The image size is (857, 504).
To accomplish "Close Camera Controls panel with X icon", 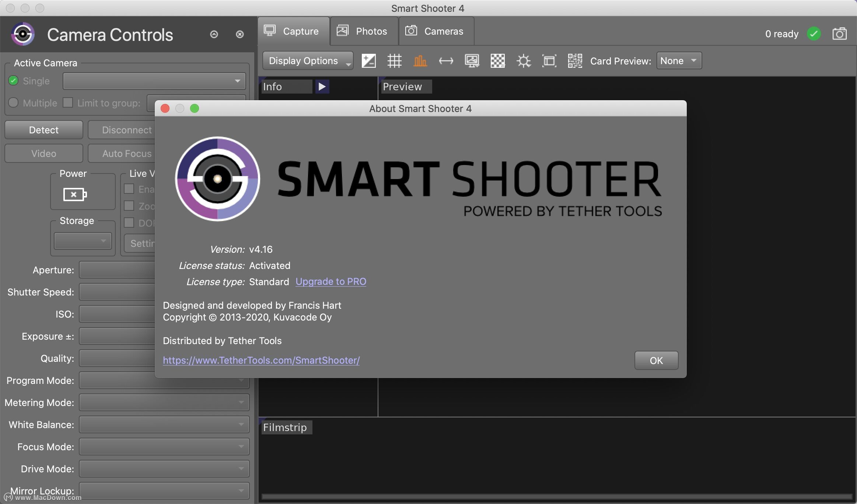I will click(x=240, y=34).
